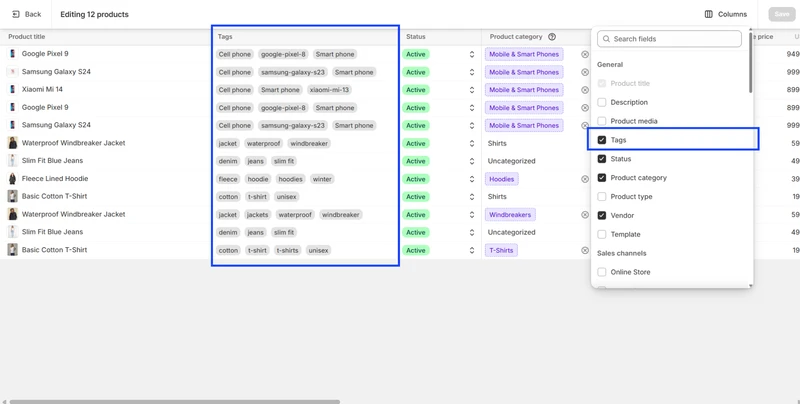Enable the Product type column checkbox

602,196
